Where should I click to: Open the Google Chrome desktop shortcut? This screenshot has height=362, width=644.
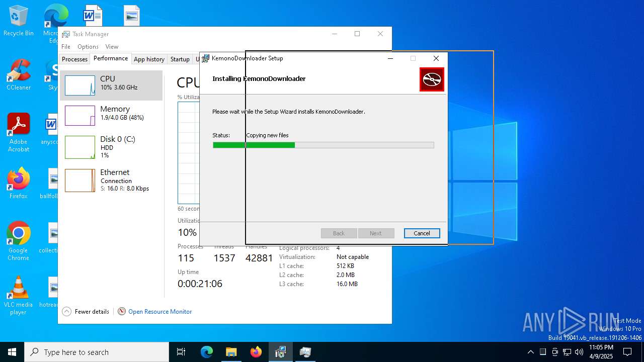[x=19, y=242]
